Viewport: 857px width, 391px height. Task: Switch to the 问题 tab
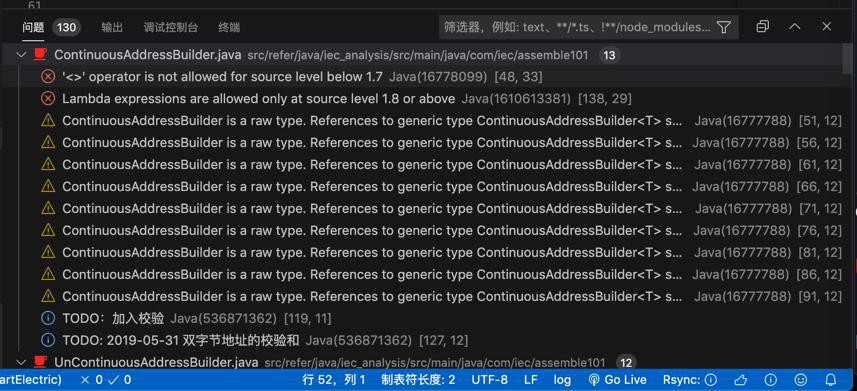[x=33, y=27]
